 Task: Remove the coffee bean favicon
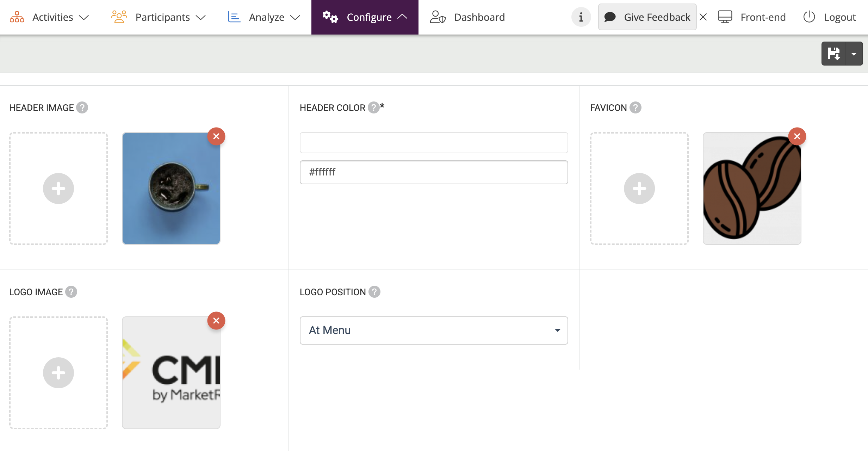click(x=797, y=136)
